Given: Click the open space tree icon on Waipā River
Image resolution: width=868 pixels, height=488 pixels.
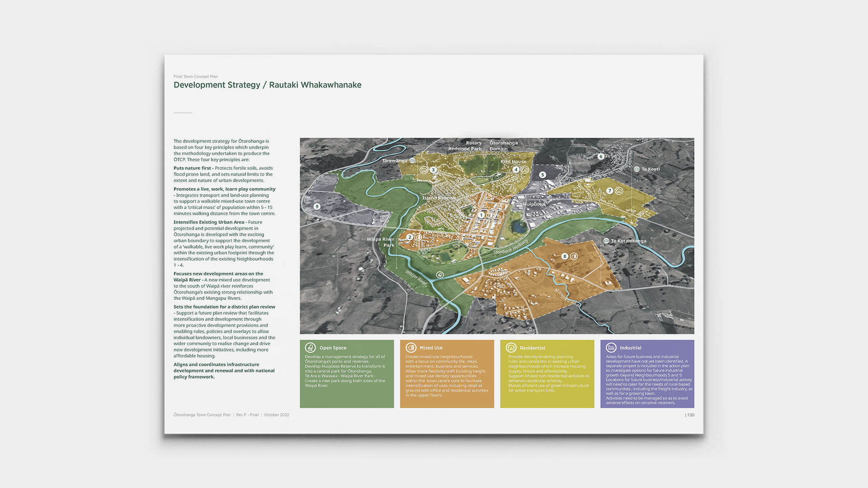Looking at the screenshot, I should coord(440,275).
